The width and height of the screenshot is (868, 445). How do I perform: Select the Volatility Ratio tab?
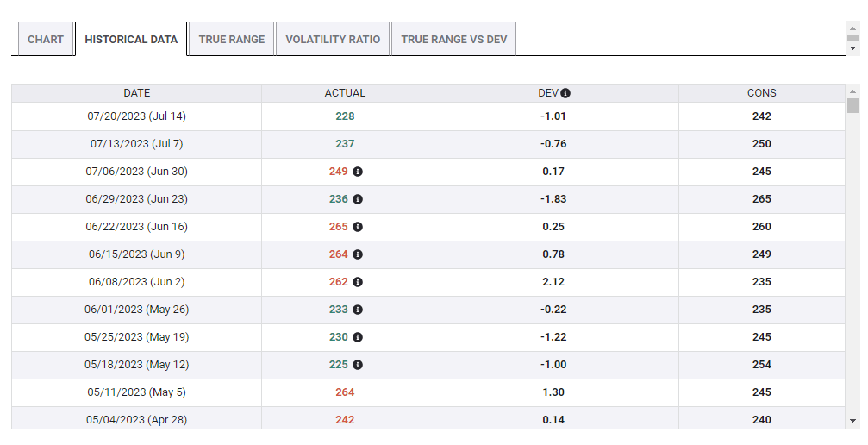tap(333, 40)
